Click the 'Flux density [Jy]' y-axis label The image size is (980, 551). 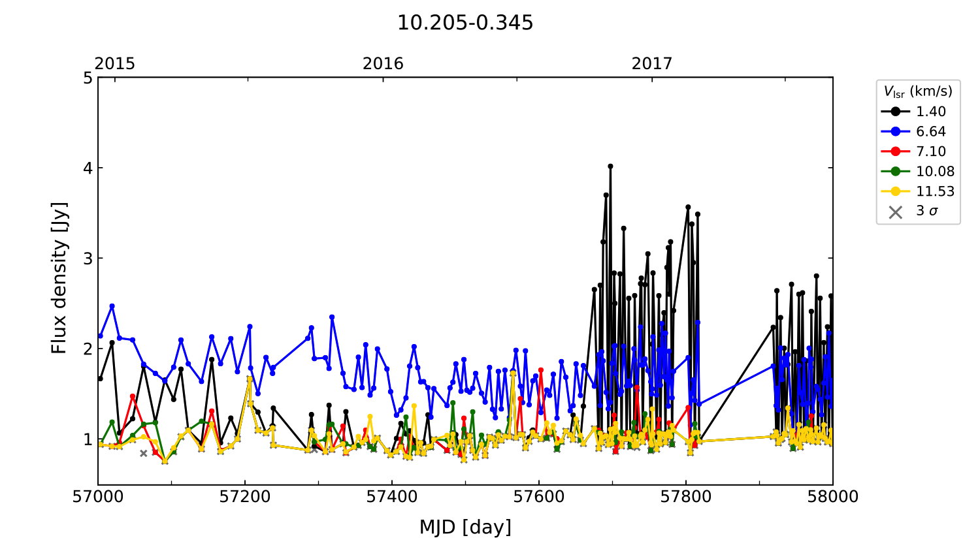59,278
